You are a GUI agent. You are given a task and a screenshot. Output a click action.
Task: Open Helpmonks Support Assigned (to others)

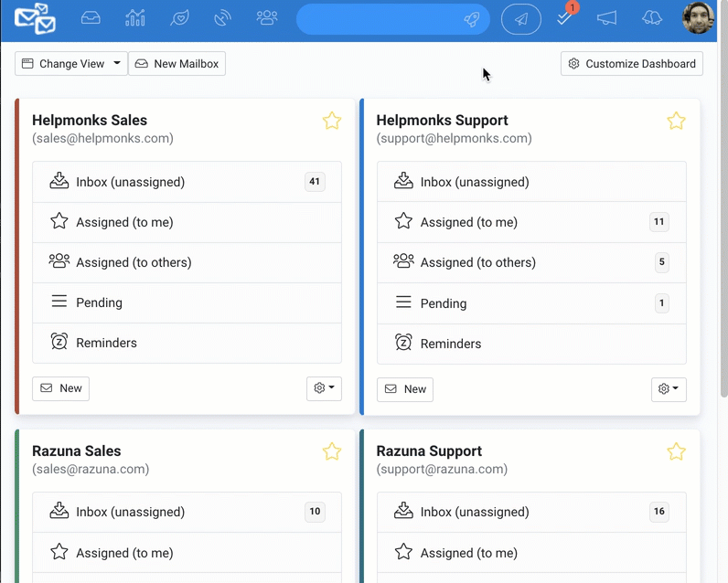[x=531, y=262]
